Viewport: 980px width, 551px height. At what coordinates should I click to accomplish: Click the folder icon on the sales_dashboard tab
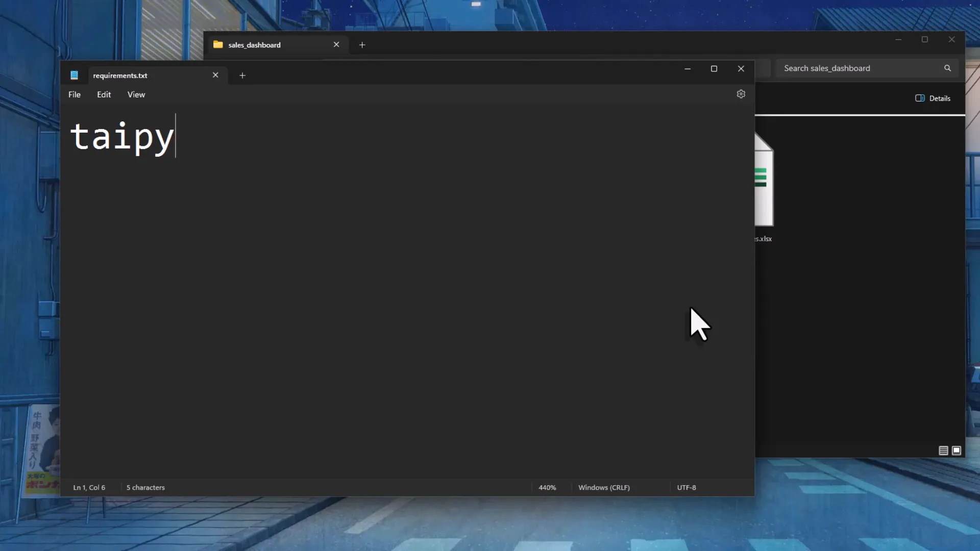click(x=218, y=44)
